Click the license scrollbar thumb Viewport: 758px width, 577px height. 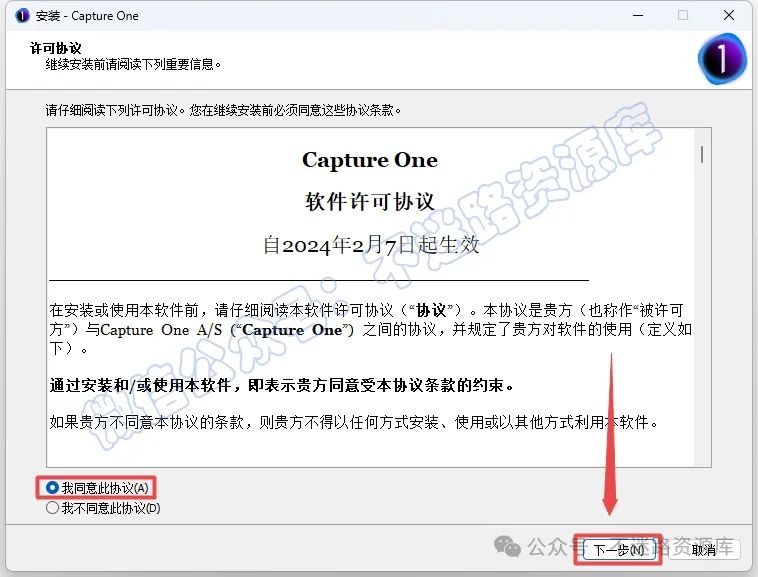point(702,155)
